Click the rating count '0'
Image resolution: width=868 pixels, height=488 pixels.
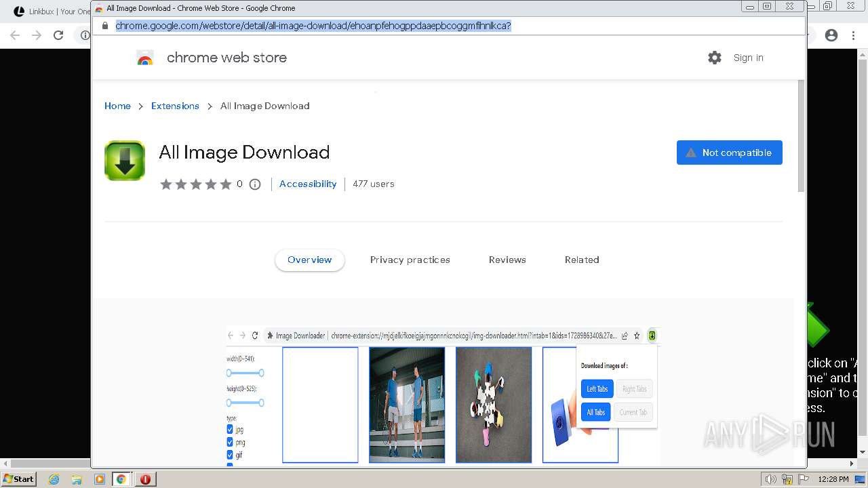239,184
